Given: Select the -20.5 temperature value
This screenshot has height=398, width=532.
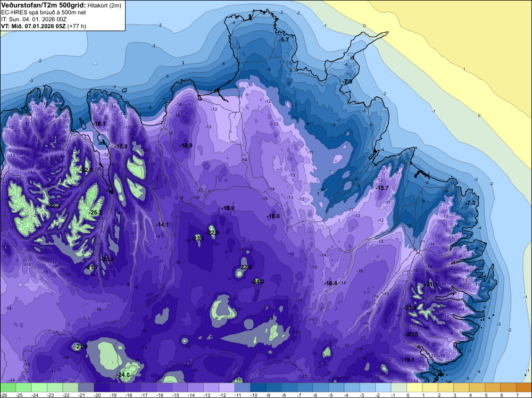Looking at the screenshot, I should 412,334.
